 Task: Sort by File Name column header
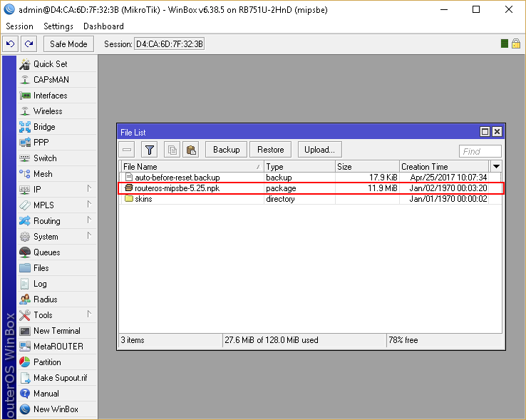[192, 167]
